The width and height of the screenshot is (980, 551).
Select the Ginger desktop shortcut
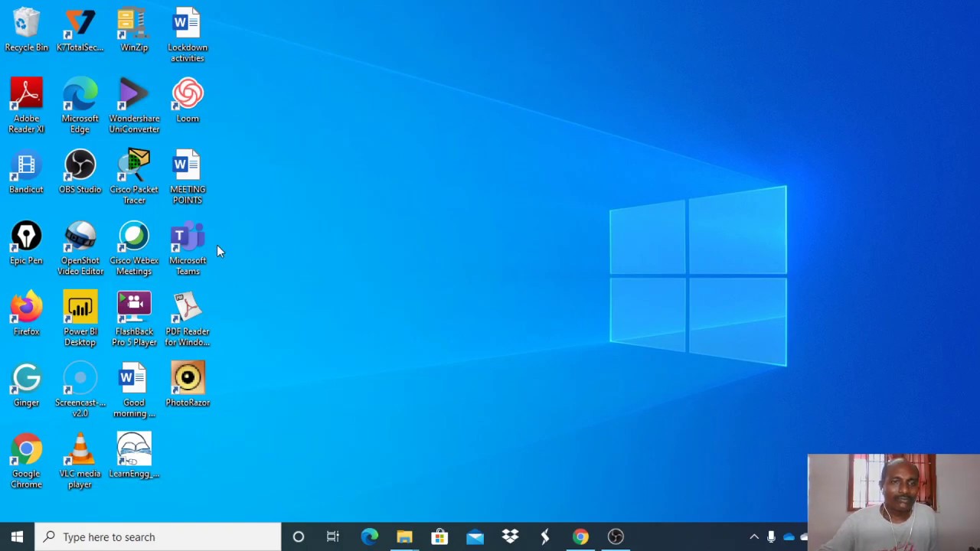pos(26,386)
